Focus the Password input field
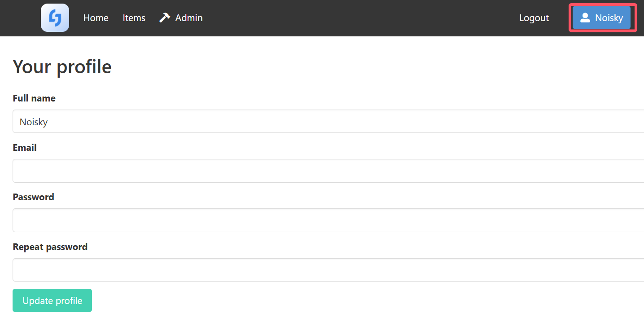The height and width of the screenshot is (326, 644). (x=328, y=220)
